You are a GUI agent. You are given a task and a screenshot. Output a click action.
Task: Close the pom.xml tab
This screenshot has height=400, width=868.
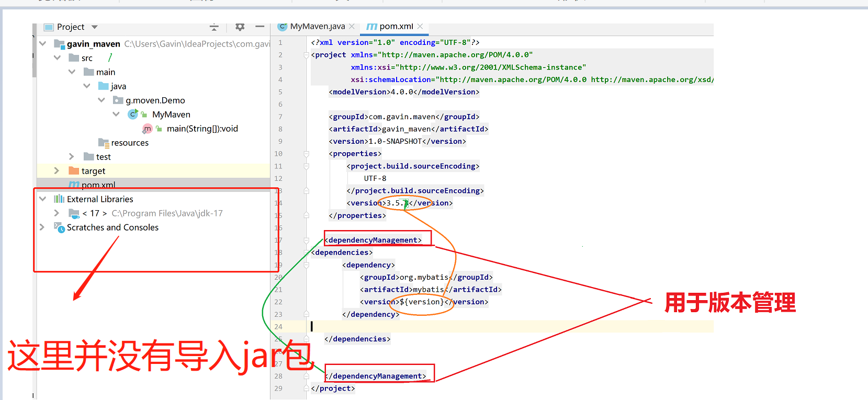tap(420, 26)
